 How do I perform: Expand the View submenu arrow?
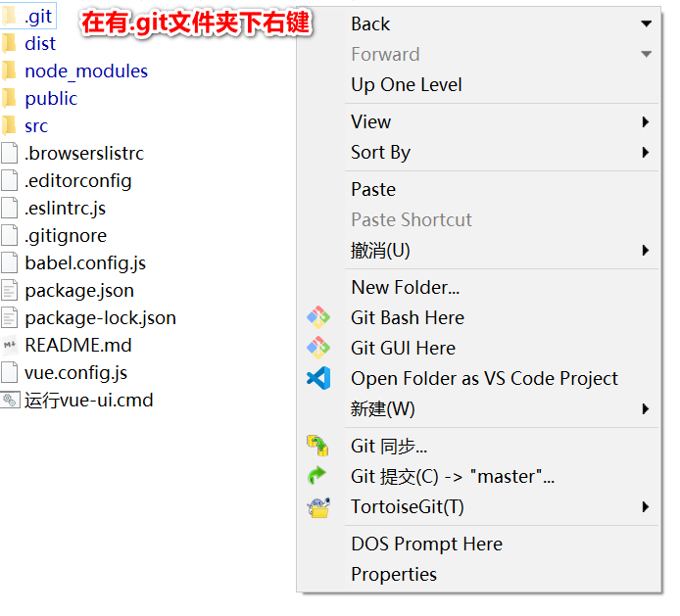(x=646, y=121)
